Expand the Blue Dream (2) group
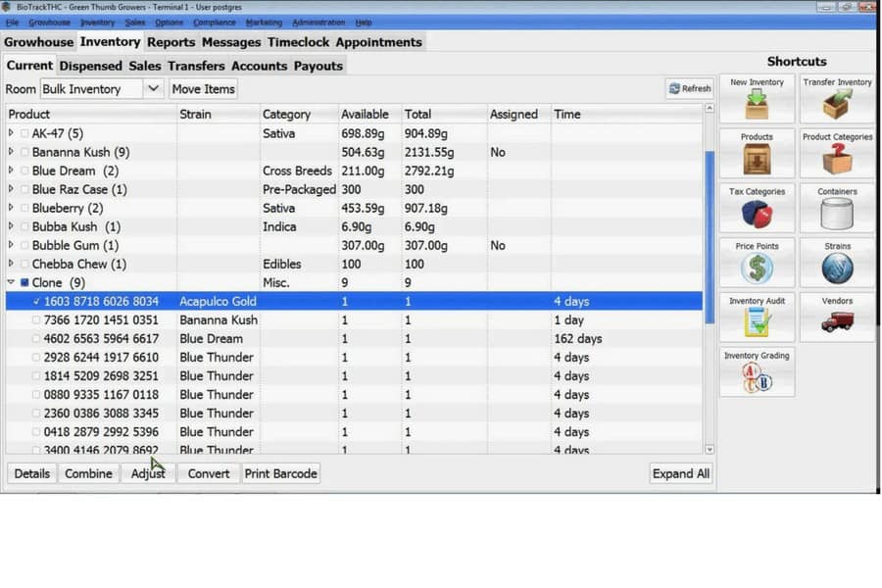Viewport: 882px width, 588px height. pos(11,171)
